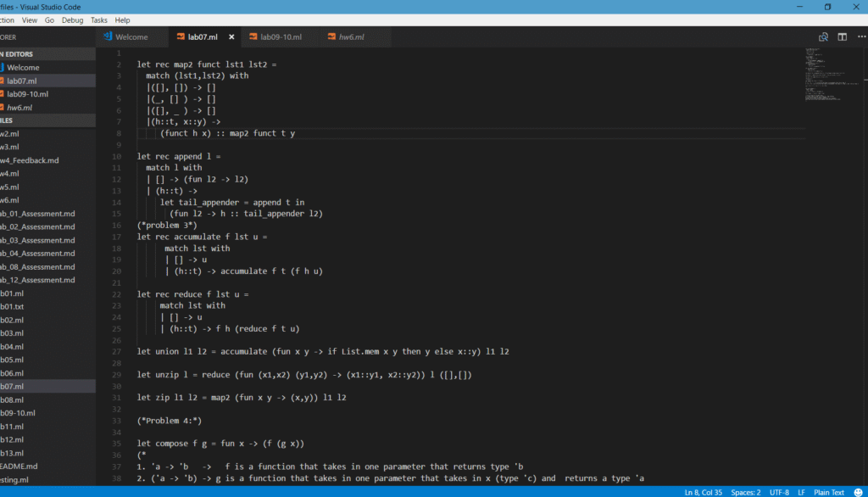Collapse the Open Editors section header
Viewport: 868px width, 497px height.
pyautogui.click(x=47, y=54)
